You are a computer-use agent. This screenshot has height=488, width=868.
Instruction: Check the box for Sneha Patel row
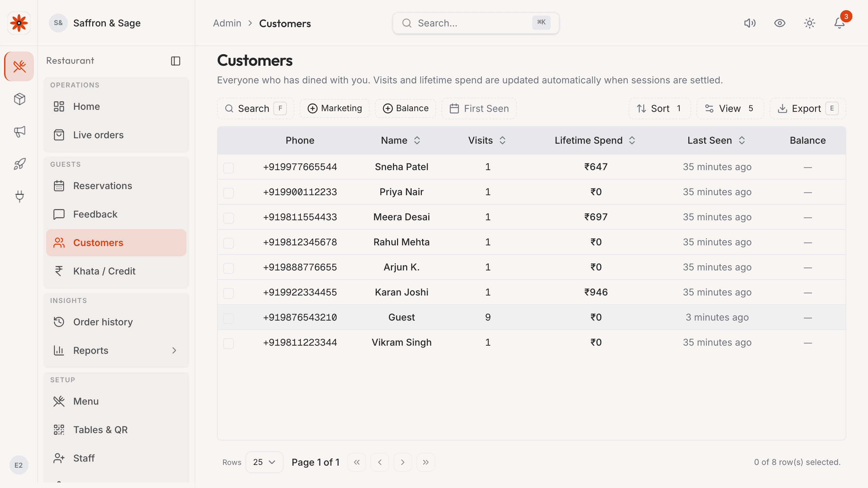tap(229, 168)
